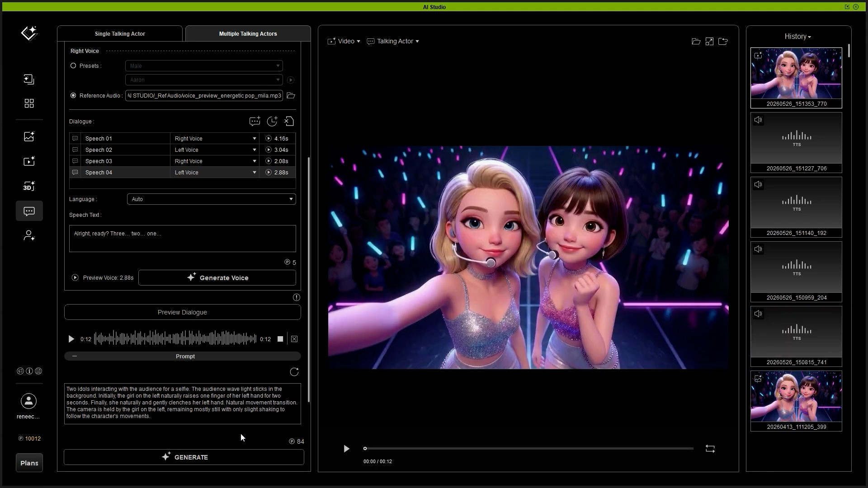Open TTS history item 20260526_151227_706
This screenshot has height=488, width=868.
coord(796,143)
